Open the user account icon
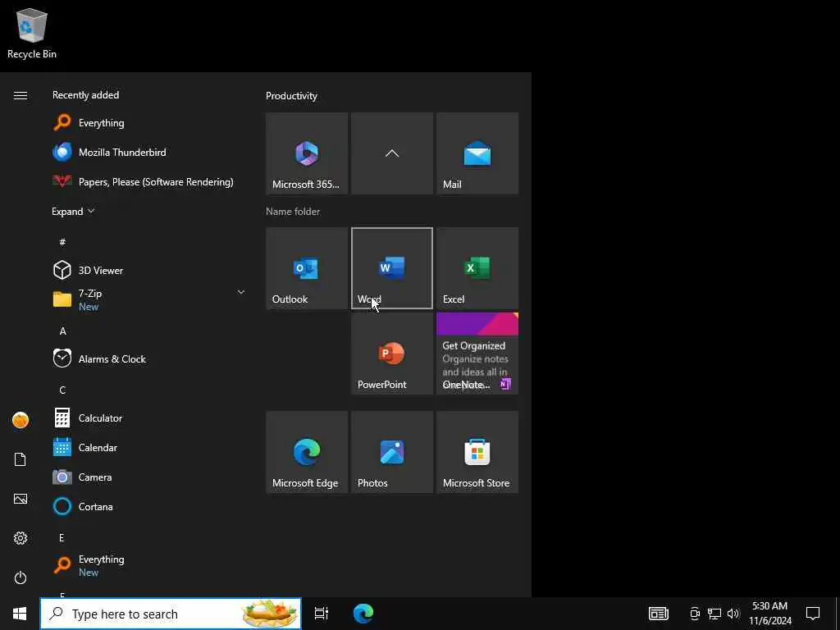 click(x=21, y=420)
